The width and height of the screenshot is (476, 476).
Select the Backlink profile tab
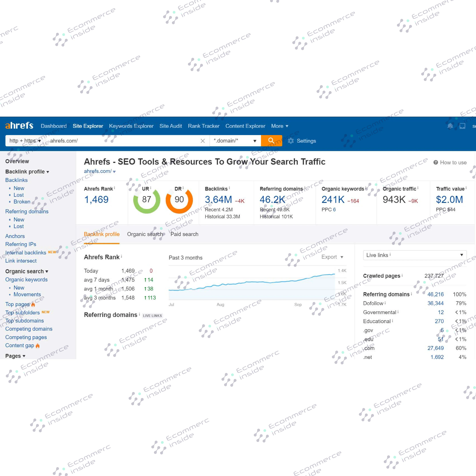pos(102,234)
